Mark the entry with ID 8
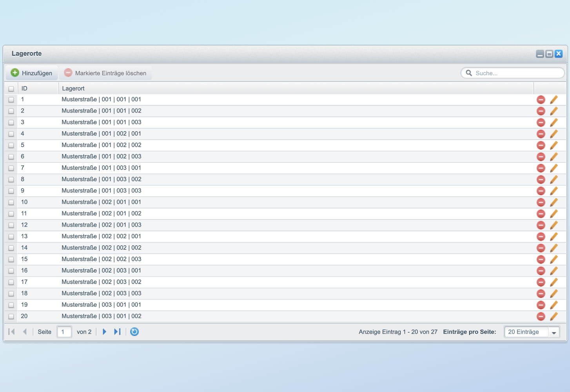570x392 pixels. point(11,179)
